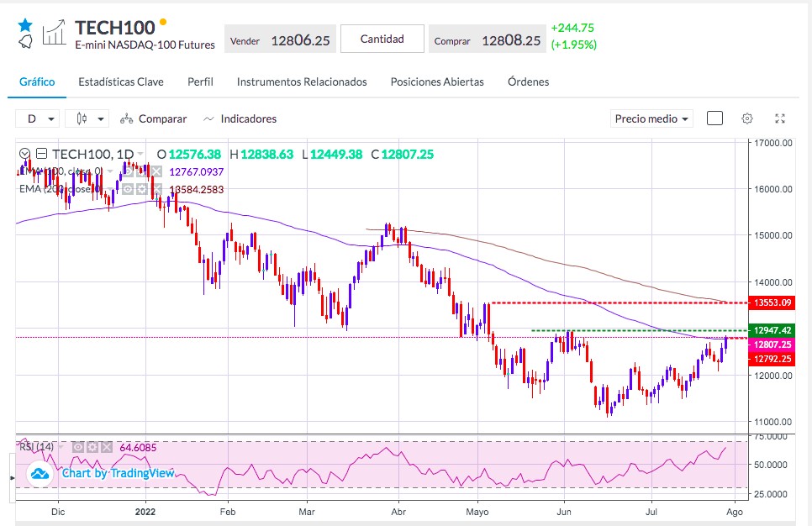
Task: Hide the EMA 100 indicator using eye icon
Action: [x=129, y=171]
